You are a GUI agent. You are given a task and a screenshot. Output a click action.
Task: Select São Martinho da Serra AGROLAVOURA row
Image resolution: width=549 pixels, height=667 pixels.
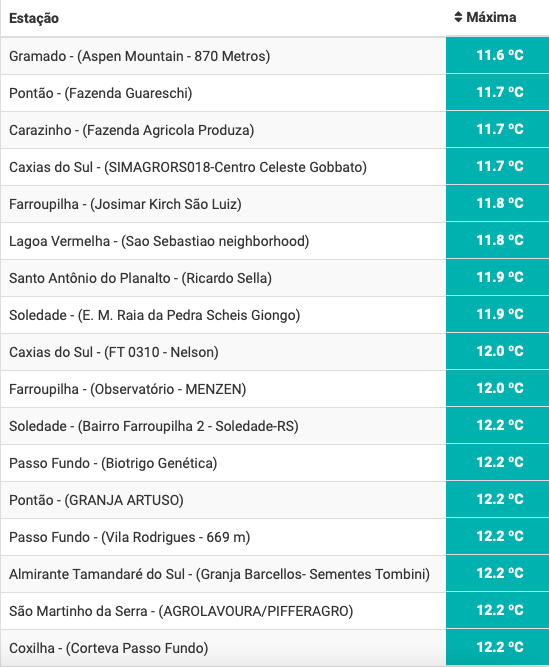pos(275,611)
